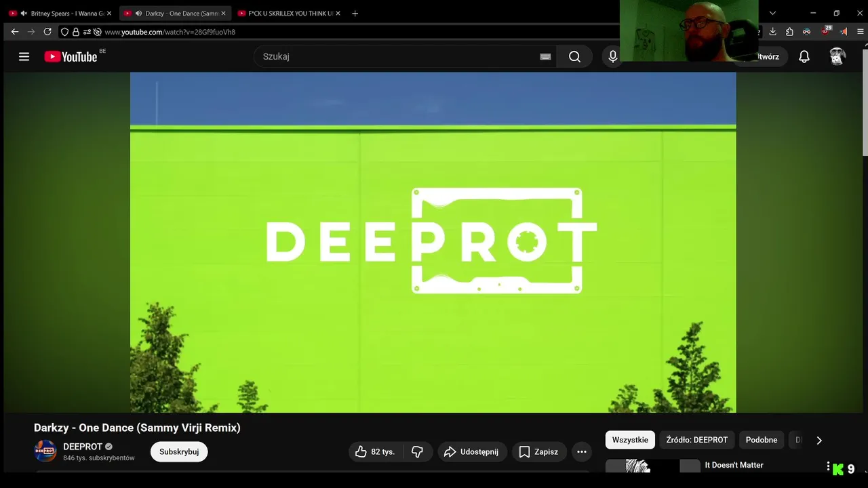Open site permissions icon in address bar

tap(87, 32)
